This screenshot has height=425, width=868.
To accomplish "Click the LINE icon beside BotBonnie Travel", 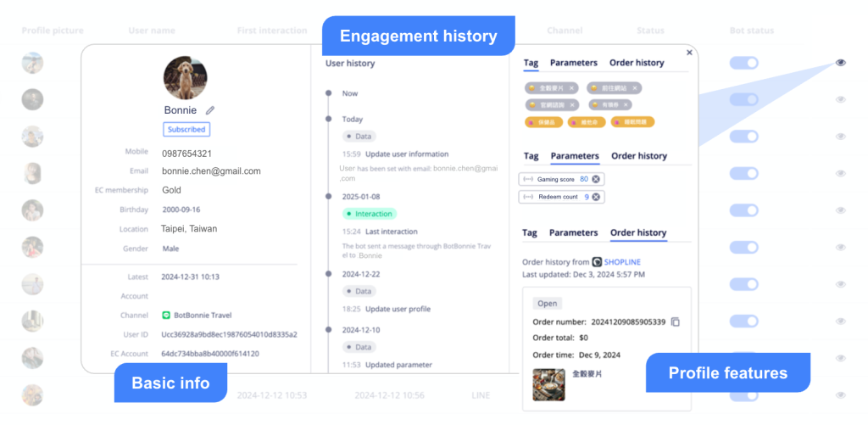I will (x=167, y=316).
